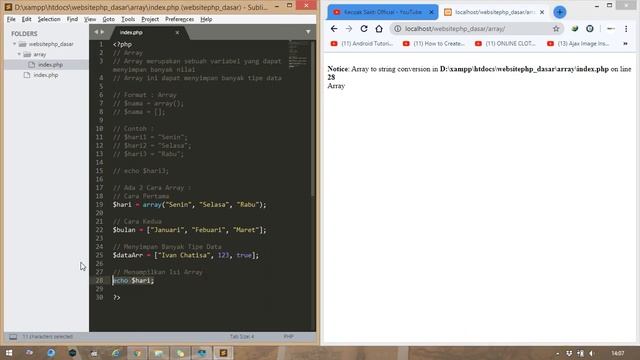640x360 pixels.
Task: Click the editor vertical scrollbar
Action: pyautogui.click(x=313, y=118)
